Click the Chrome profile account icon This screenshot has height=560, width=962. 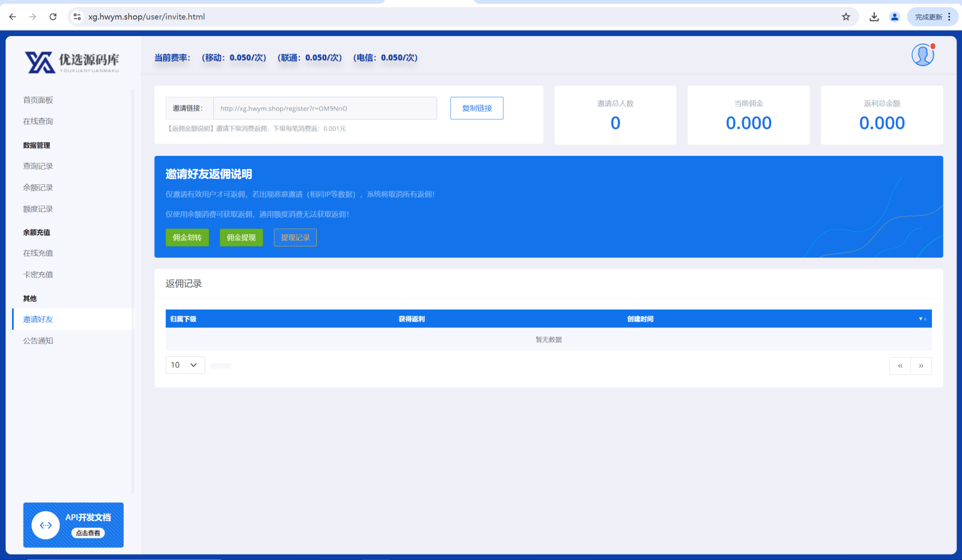(895, 17)
